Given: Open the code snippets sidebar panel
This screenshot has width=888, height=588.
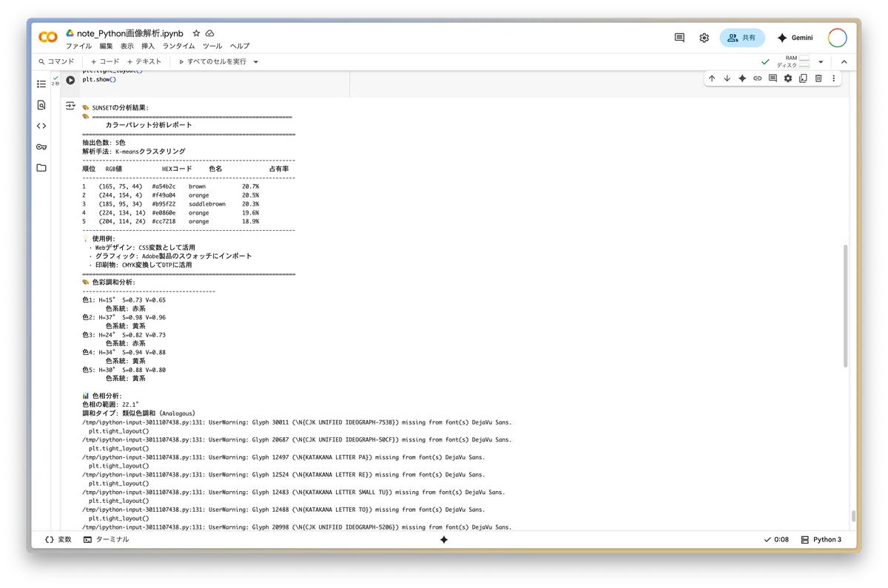Looking at the screenshot, I should coord(41,126).
